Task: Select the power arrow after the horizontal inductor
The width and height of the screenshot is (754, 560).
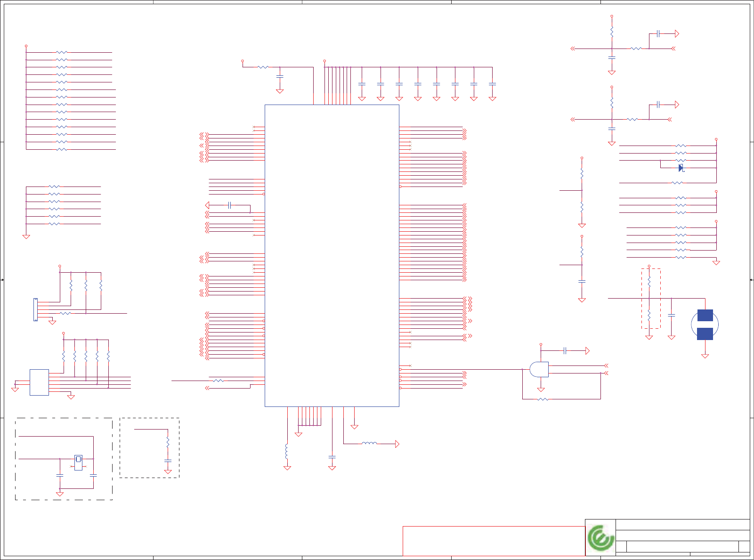Action: click(397, 444)
